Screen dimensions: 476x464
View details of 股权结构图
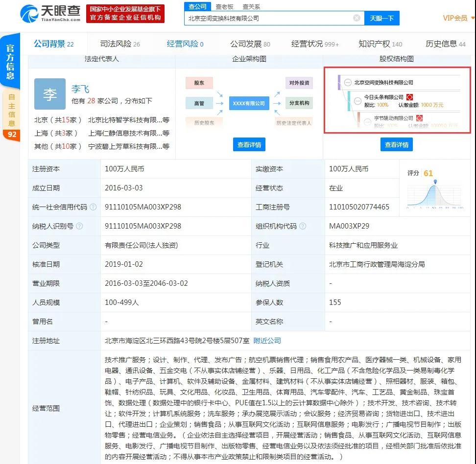tap(397, 145)
